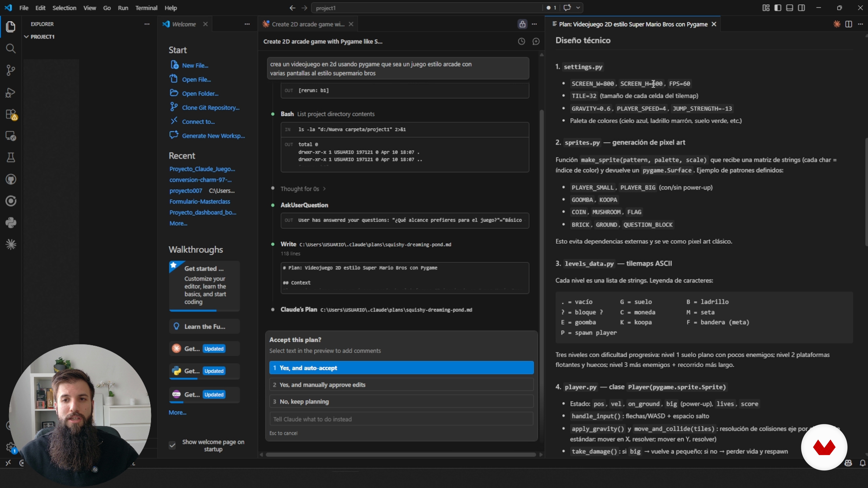Open the Source Control view
This screenshot has height=488, width=868.
(11, 70)
